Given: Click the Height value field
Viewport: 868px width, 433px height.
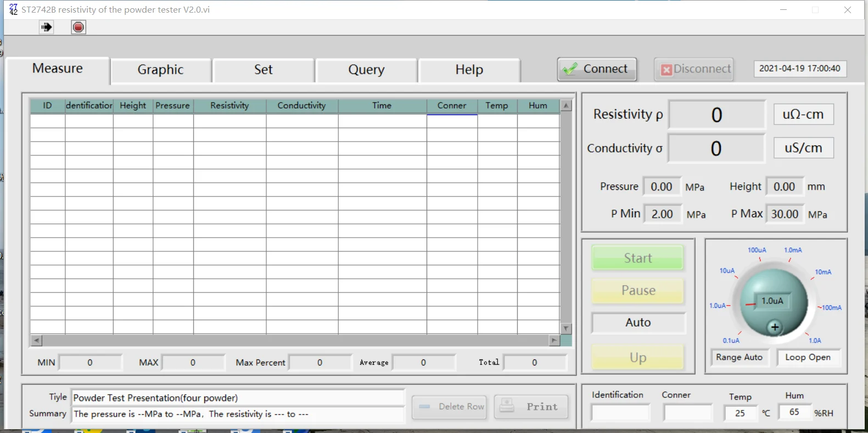Looking at the screenshot, I should (x=785, y=187).
